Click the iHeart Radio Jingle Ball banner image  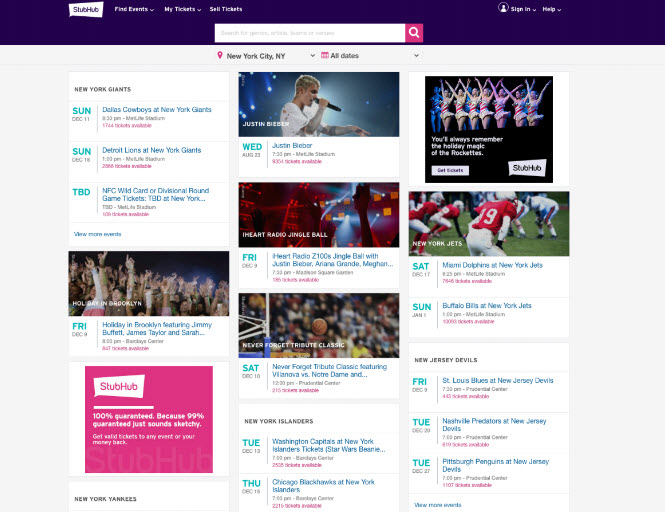coord(318,214)
